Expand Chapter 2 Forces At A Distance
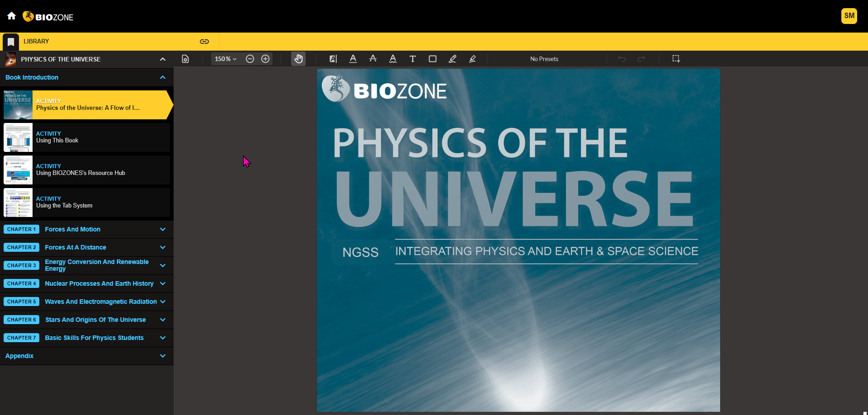 163,247
